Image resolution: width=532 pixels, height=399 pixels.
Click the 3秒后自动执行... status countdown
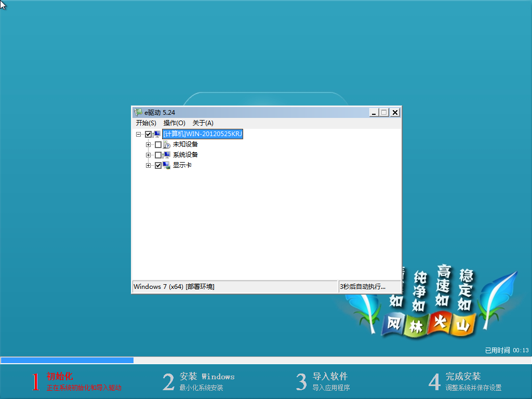coord(363,287)
